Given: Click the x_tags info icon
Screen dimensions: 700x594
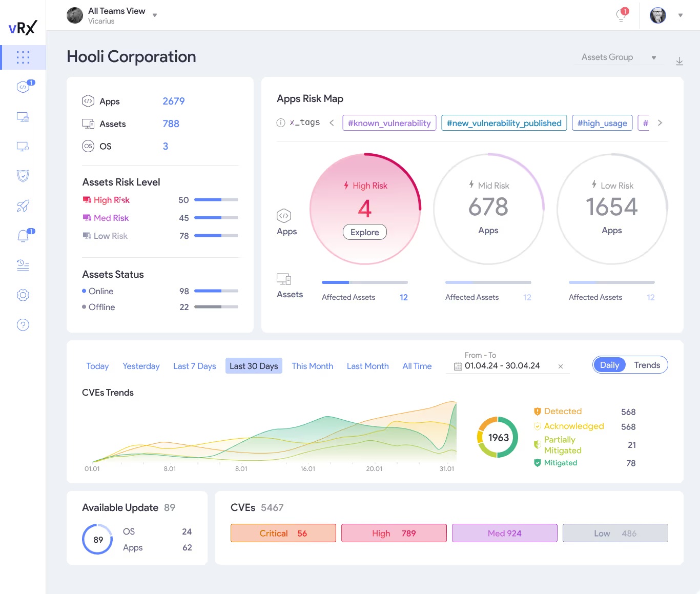Looking at the screenshot, I should [281, 122].
